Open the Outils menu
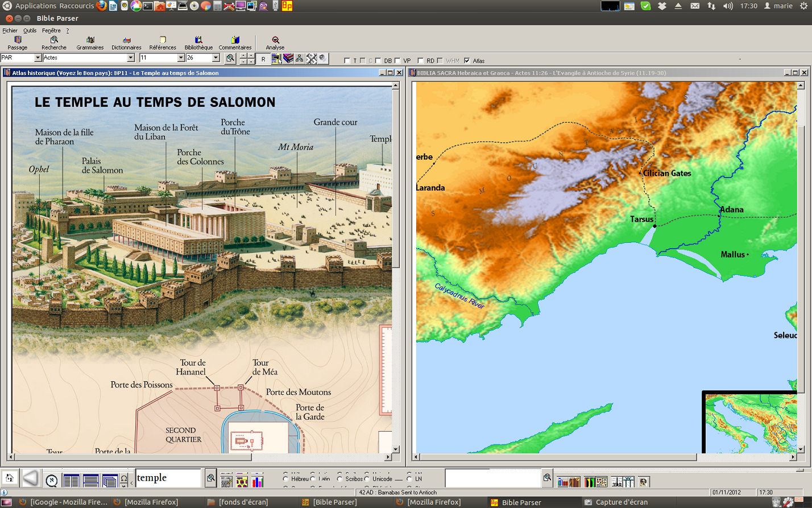Image resolution: width=812 pixels, height=508 pixels. pos(30,31)
